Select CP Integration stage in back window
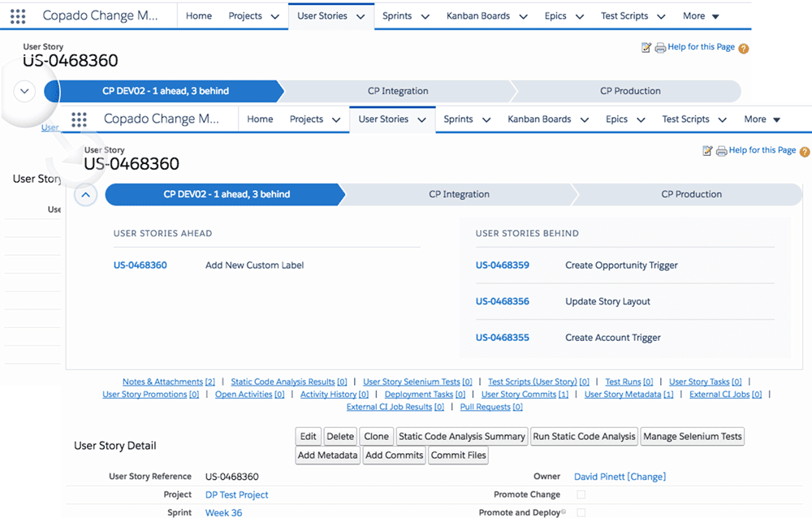The width and height of the screenshot is (812, 518). click(x=398, y=91)
